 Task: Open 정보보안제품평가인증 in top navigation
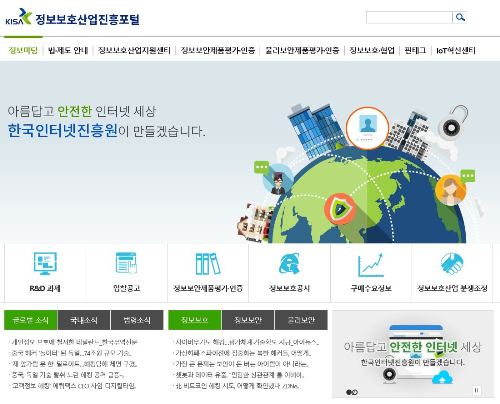tap(218, 50)
